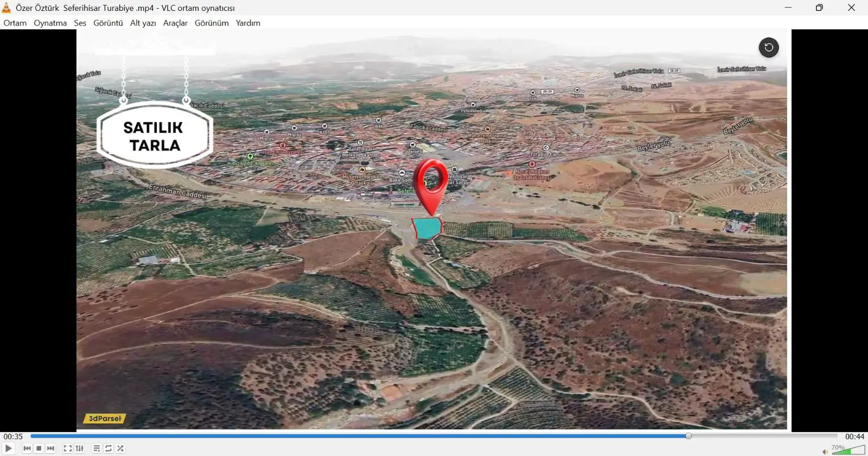Open the Görüntü menu

[x=108, y=23]
